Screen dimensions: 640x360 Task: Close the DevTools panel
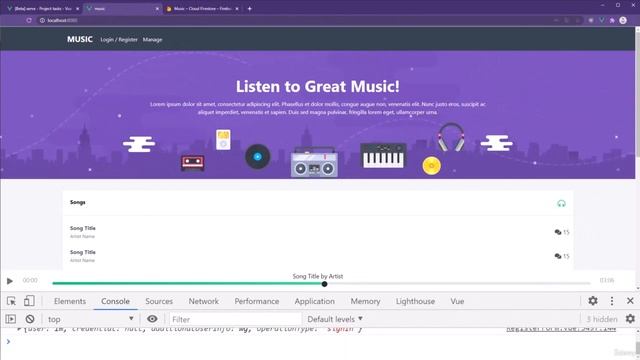click(630, 301)
